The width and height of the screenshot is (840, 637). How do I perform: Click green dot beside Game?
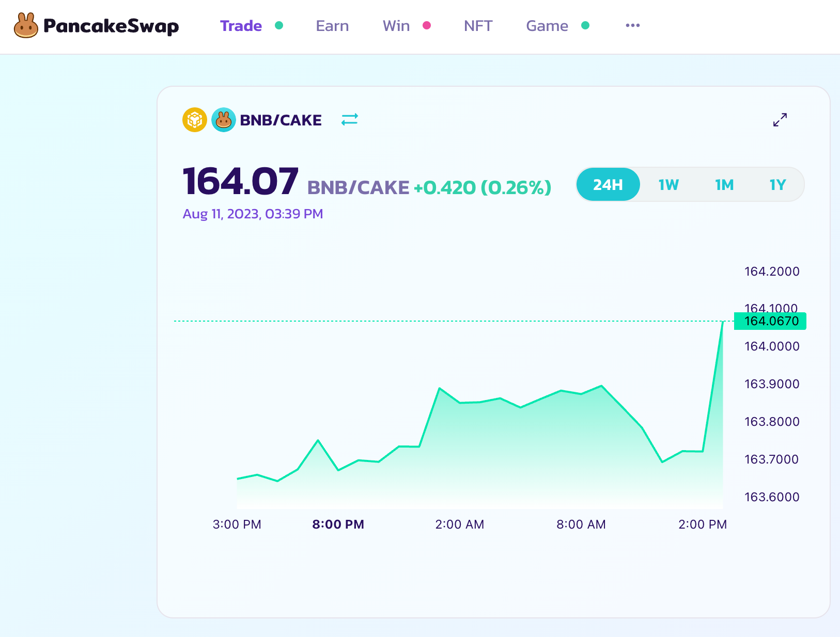[585, 25]
